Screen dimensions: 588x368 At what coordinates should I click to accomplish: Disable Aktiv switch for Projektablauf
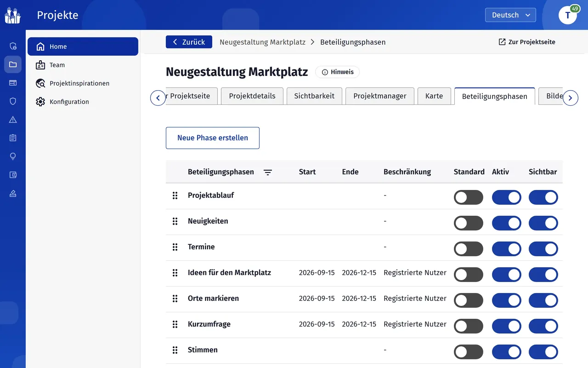pyautogui.click(x=507, y=198)
